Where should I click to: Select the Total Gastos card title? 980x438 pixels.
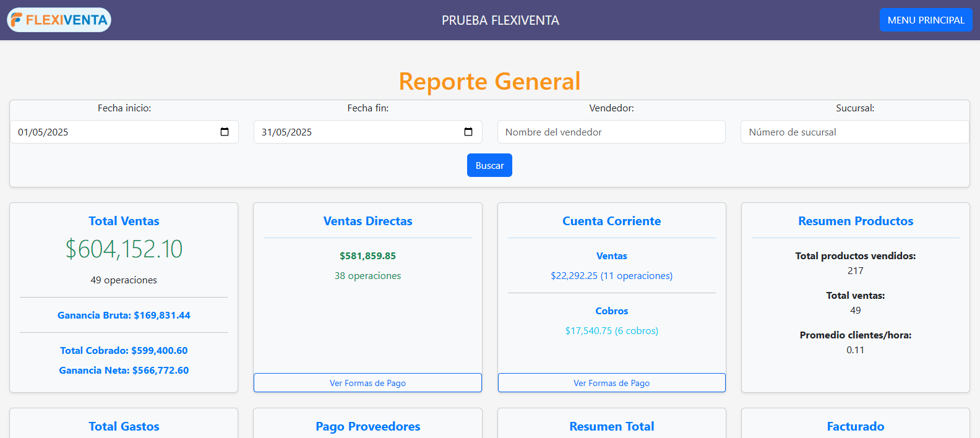(x=124, y=426)
